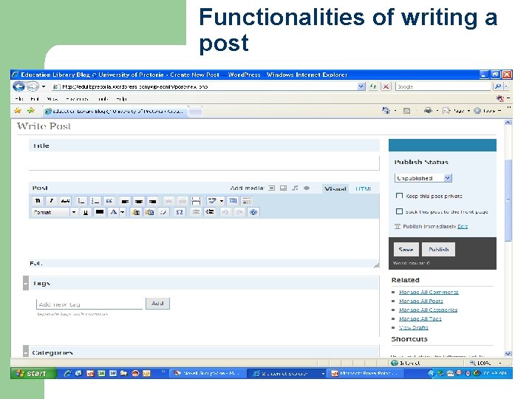This screenshot has width=532, height=399.
Task: Open the View Drafts link
Action: pos(413,327)
